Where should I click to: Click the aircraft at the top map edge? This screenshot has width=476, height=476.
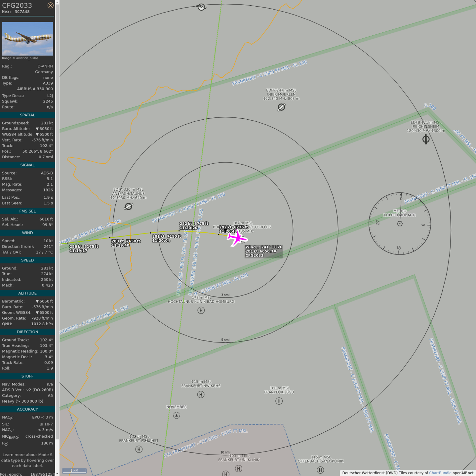point(201,7)
